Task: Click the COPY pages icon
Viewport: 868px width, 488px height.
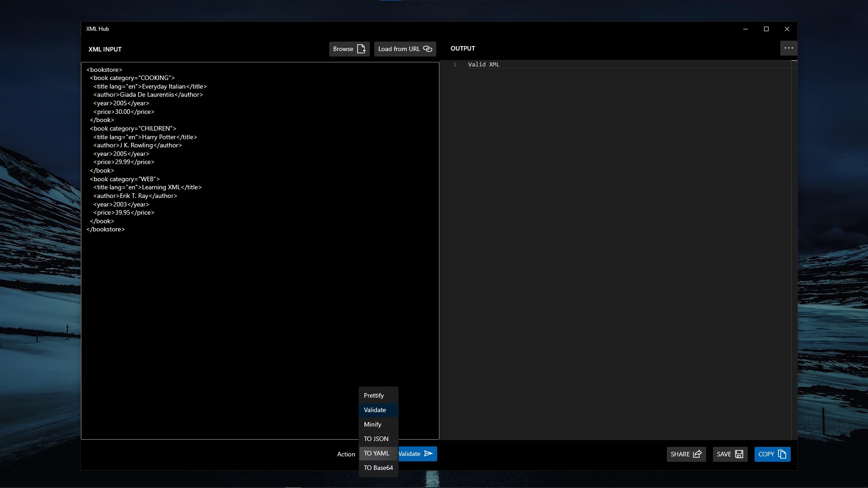Action: coord(782,454)
